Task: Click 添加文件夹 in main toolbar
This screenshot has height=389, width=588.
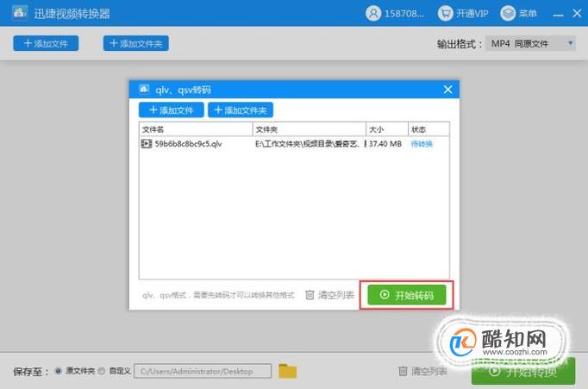Action: point(135,43)
